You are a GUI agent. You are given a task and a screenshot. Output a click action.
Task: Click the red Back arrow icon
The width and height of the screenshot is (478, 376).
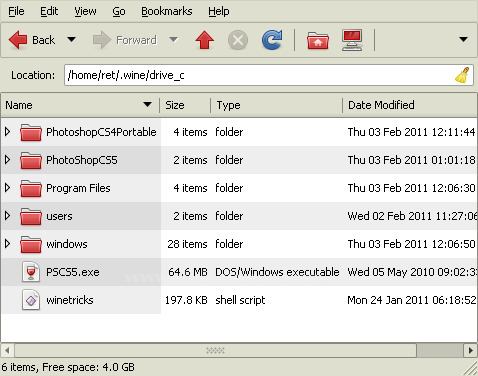[18, 40]
